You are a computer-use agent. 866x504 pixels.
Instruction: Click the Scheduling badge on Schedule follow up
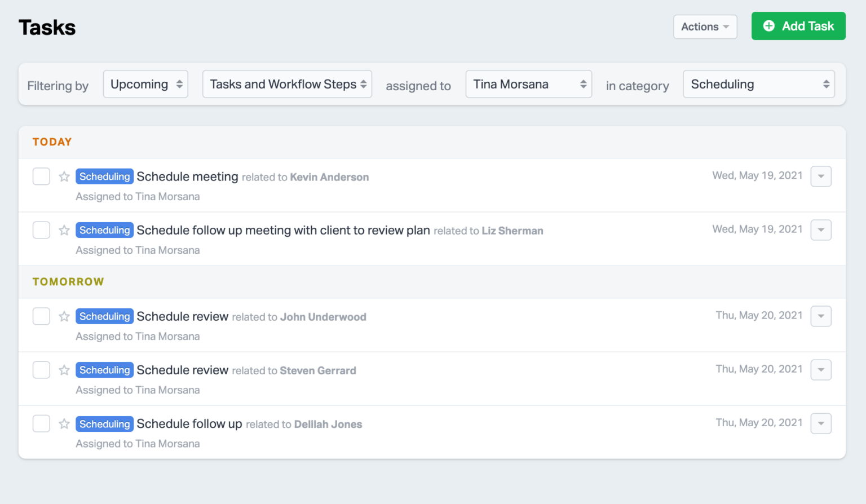pyautogui.click(x=104, y=423)
